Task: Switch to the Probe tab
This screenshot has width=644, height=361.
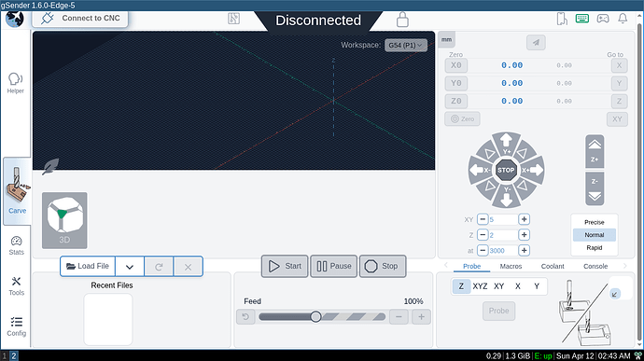Action: tap(471, 266)
